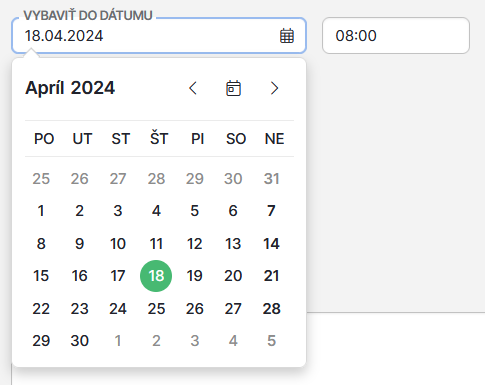Select greyed May 5 date

[271, 341]
